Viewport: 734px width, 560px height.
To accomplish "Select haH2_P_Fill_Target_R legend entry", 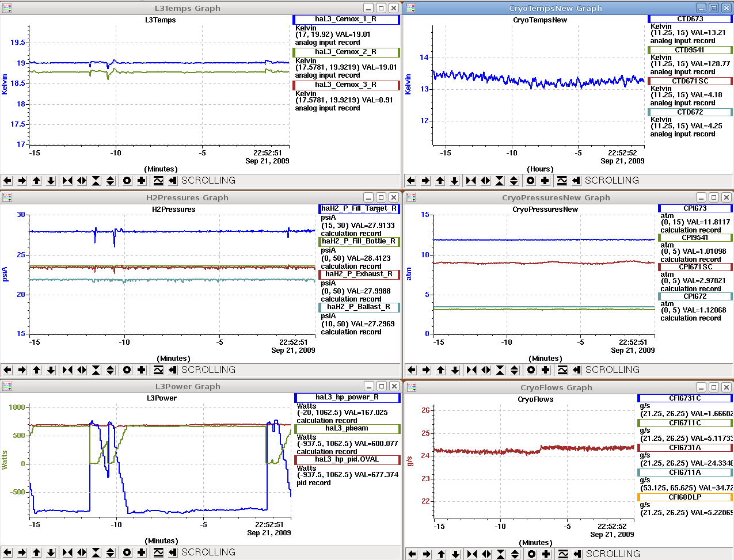I will (x=359, y=208).
